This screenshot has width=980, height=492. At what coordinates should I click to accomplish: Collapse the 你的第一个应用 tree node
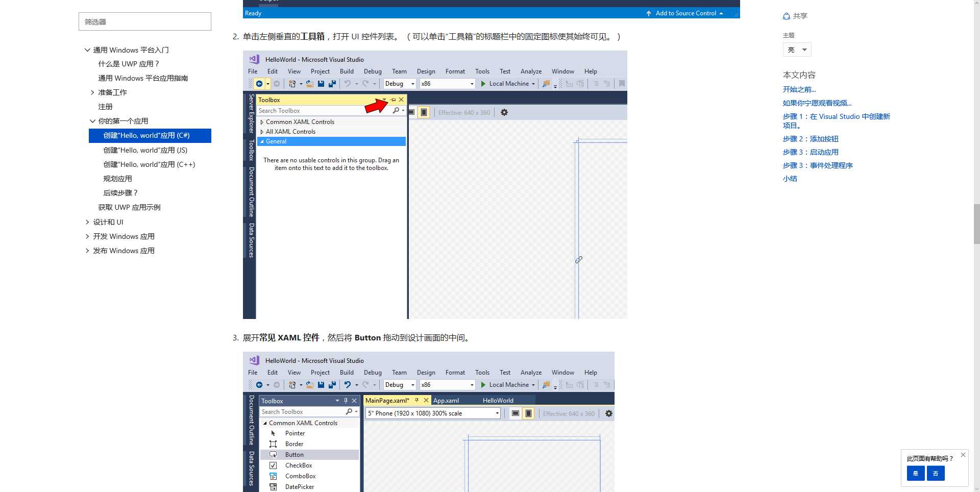point(92,121)
